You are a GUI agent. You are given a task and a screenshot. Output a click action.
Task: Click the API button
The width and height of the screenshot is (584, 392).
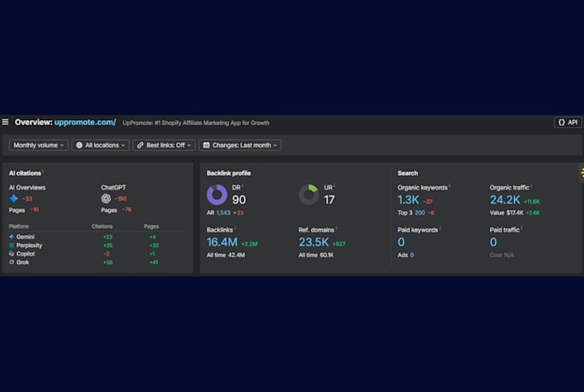point(568,123)
